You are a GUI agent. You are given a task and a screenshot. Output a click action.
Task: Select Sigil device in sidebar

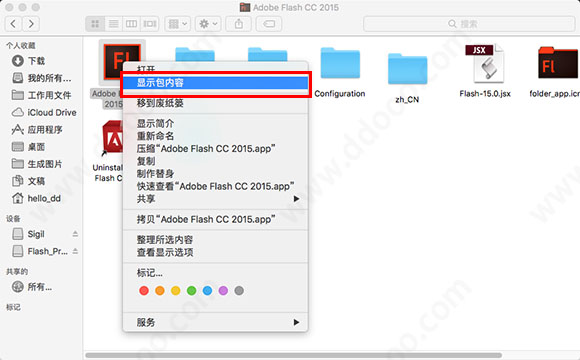coord(28,234)
